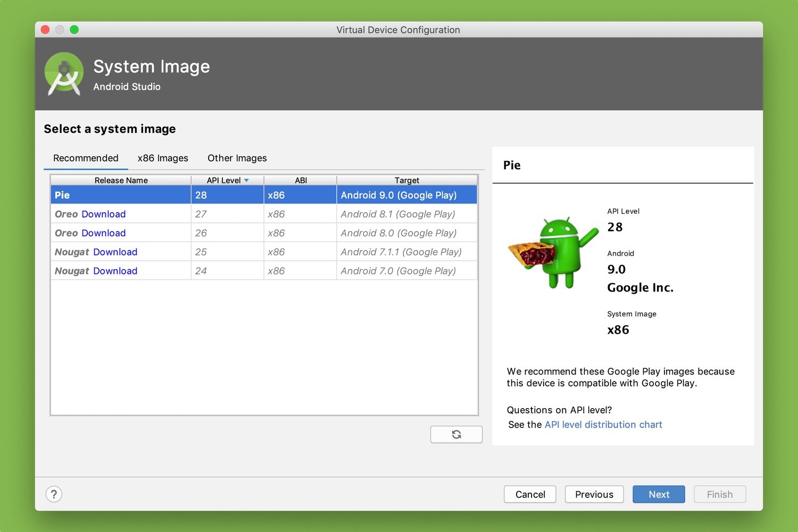Open the API level distribution chart link
Viewport: 798px width, 532px height.
603,425
